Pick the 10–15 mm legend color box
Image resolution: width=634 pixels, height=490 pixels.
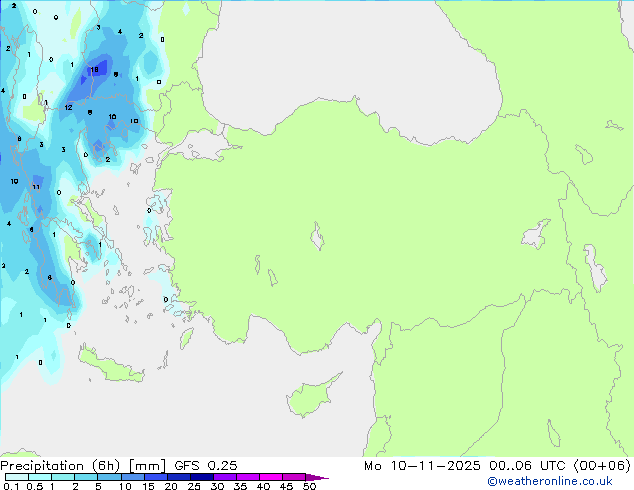pos(132,477)
